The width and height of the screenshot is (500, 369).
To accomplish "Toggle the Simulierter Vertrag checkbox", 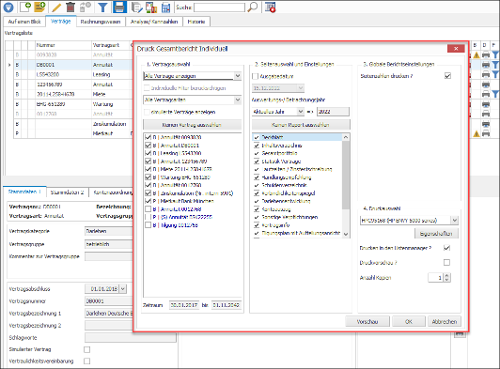I will (87, 349).
